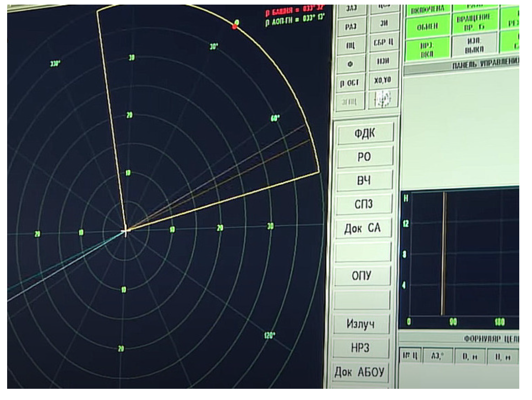Open the РО mode
Viewport: 532px width, 400px height.
363,157
